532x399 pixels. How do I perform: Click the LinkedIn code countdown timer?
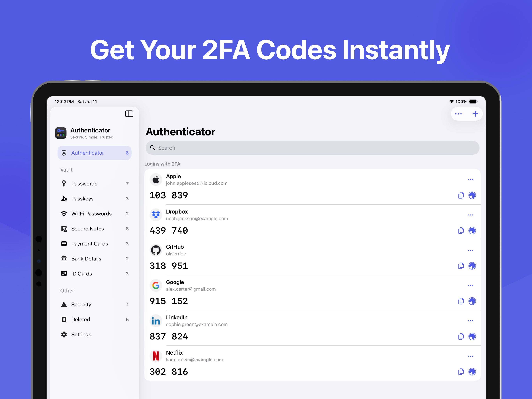[x=472, y=336]
